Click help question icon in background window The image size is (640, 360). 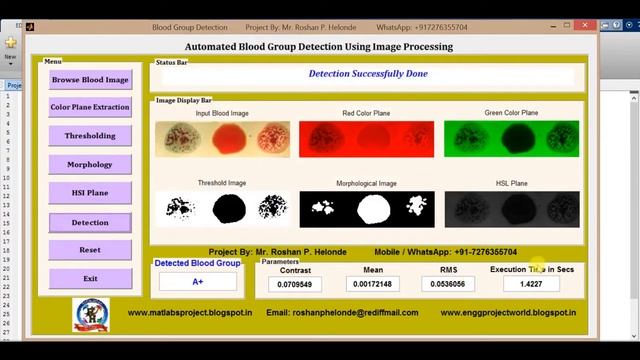[617, 25]
